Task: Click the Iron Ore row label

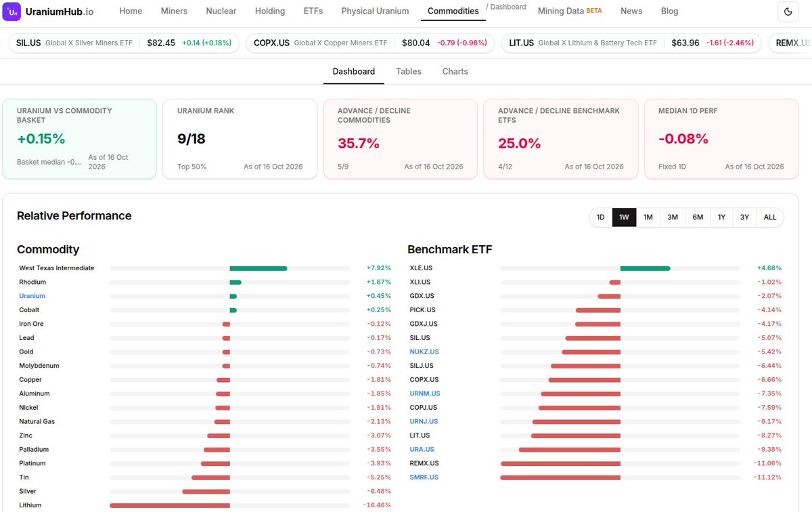Action: 31,324
